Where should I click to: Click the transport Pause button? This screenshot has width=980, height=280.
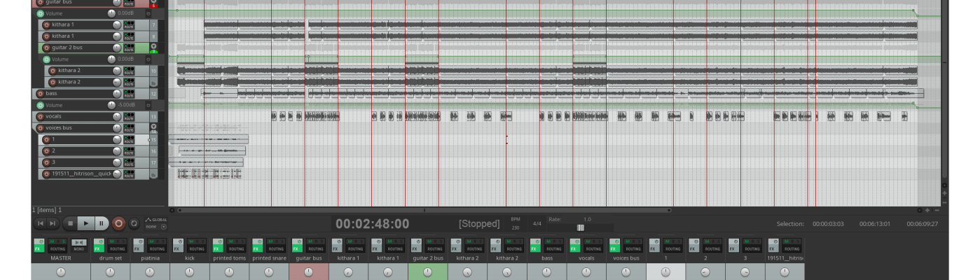[x=102, y=223]
